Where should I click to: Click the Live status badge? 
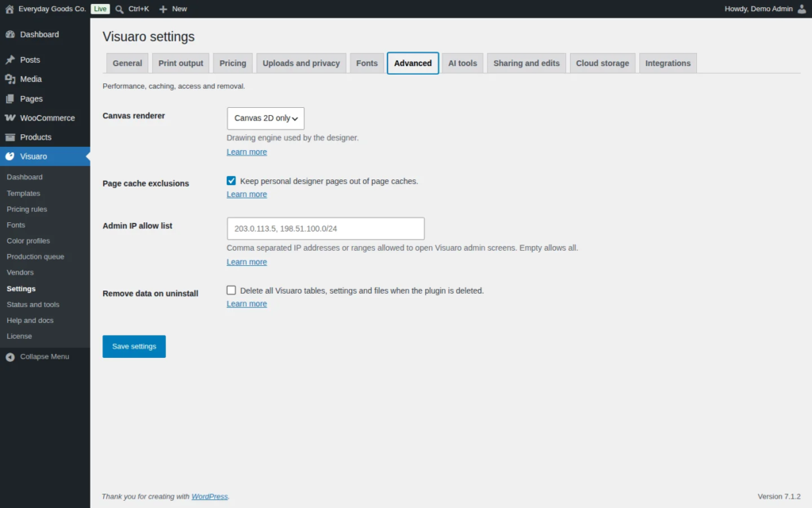pyautogui.click(x=100, y=9)
